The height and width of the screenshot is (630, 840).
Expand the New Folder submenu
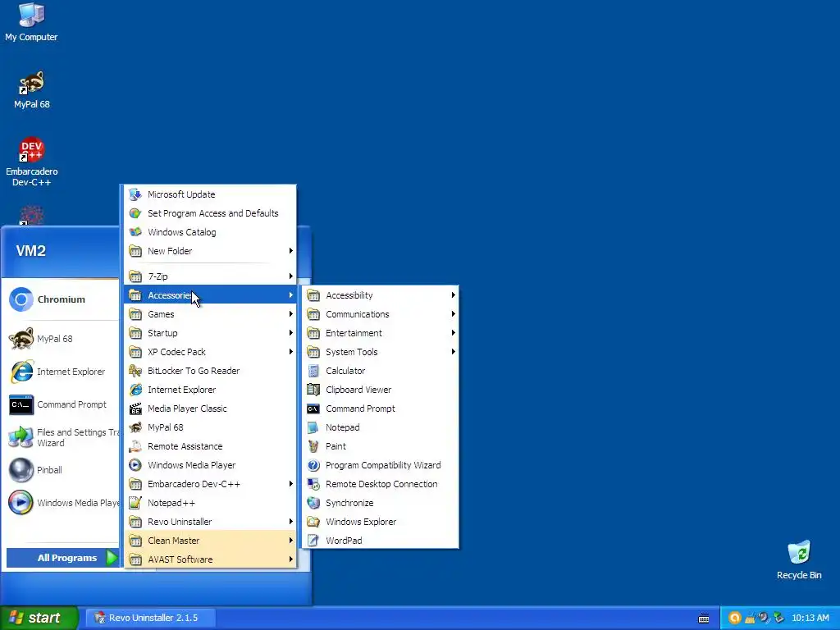[x=211, y=251]
